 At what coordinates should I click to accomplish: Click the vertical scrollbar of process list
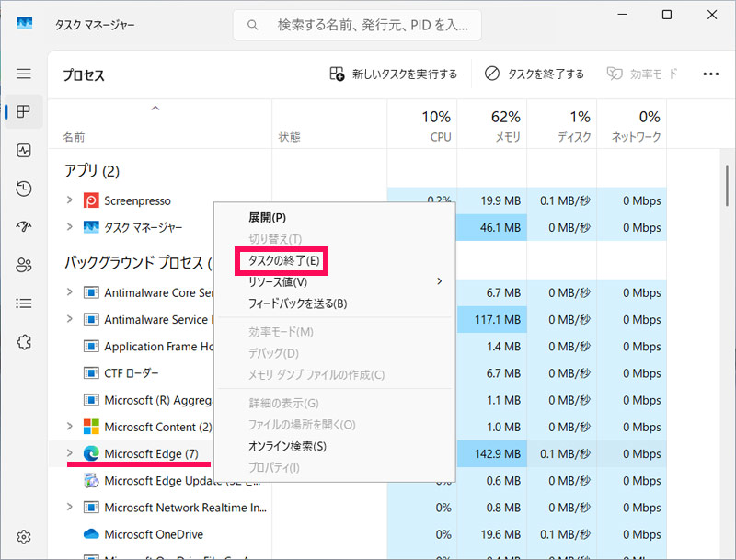pyautogui.click(x=727, y=186)
